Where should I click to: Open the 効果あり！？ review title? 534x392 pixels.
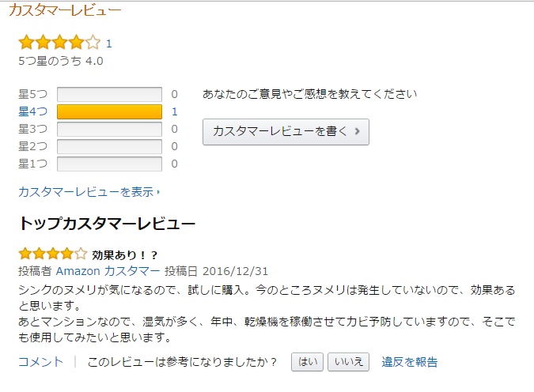(125, 255)
